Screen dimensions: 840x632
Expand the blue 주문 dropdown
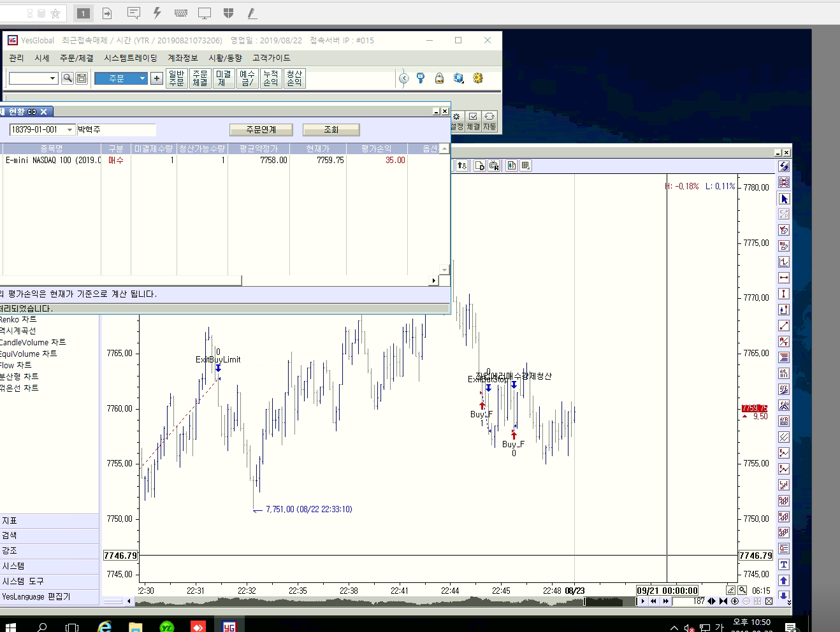pos(142,78)
